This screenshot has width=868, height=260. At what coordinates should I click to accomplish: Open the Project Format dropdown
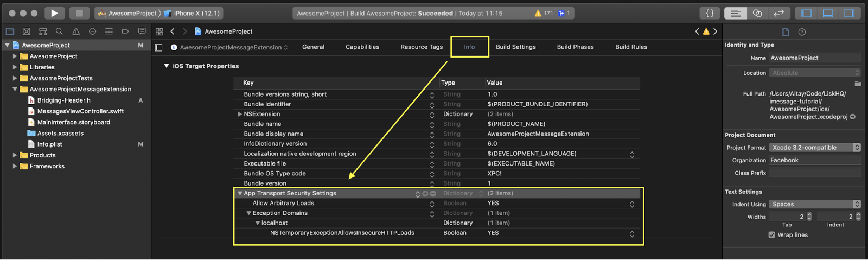tap(815, 148)
